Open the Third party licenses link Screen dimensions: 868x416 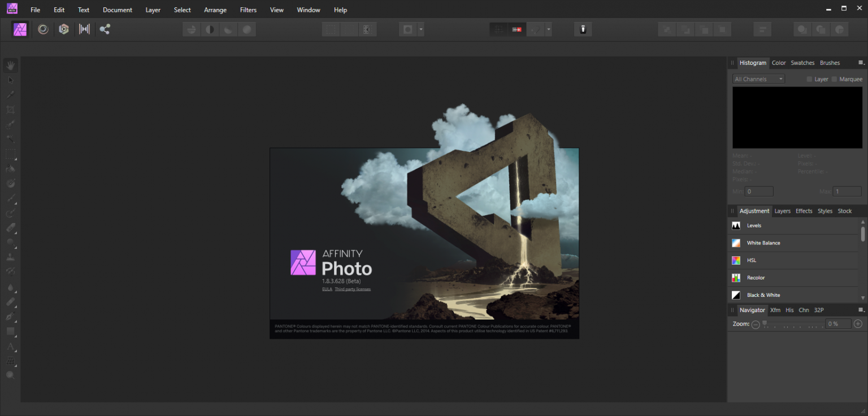pos(353,289)
